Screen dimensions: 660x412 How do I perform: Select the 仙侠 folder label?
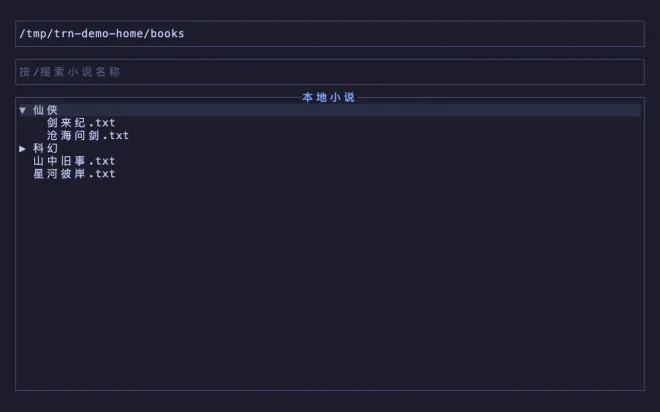pos(45,110)
